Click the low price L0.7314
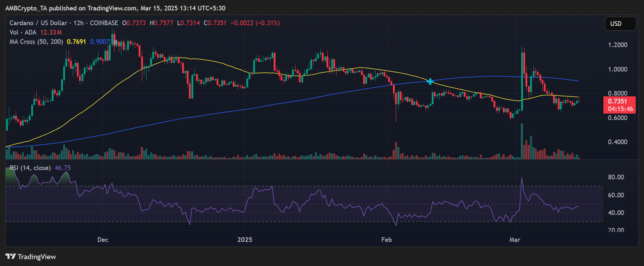Image resolution: width=644 pixels, height=266 pixels. 189,23
